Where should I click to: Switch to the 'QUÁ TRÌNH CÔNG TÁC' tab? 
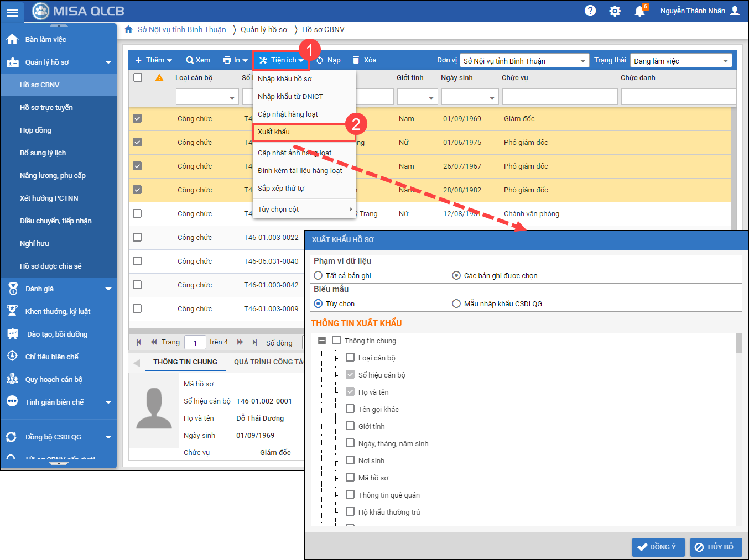(x=269, y=362)
